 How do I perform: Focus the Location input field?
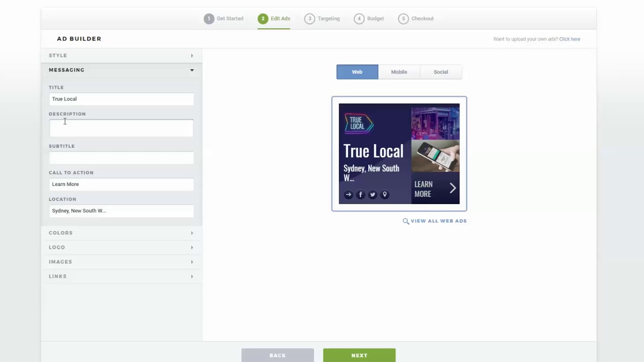121,211
